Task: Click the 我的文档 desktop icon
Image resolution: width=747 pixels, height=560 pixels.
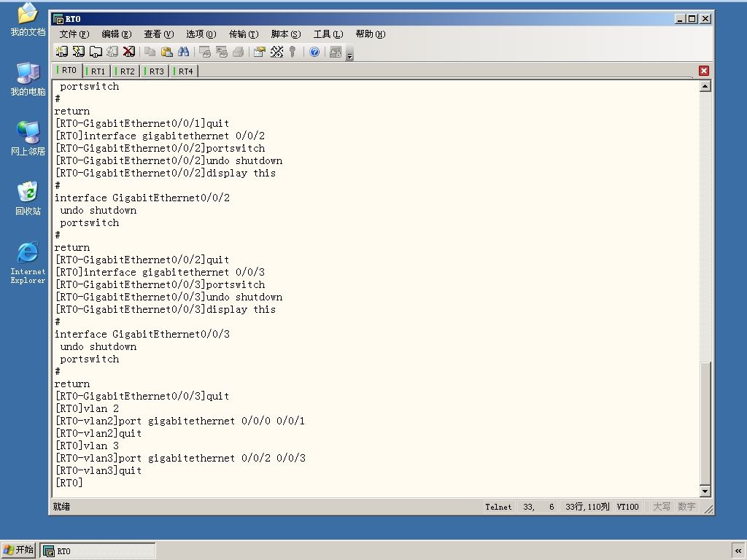Action: (x=28, y=19)
